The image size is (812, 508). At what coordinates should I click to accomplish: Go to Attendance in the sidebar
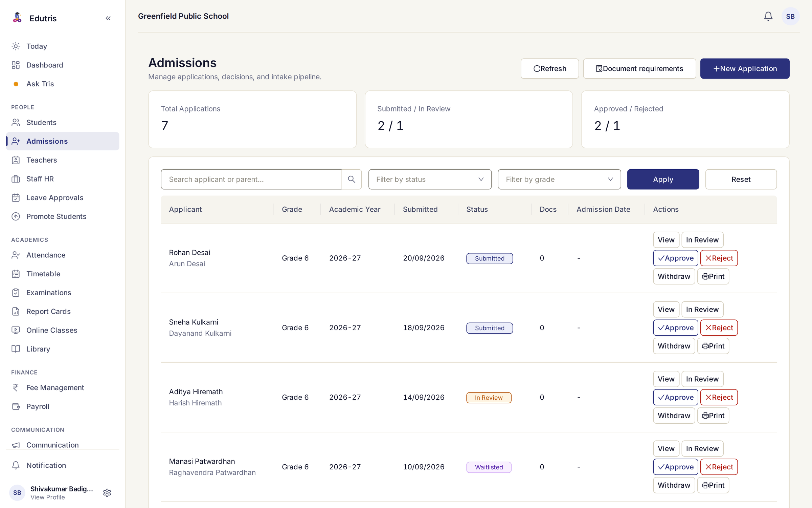click(x=63, y=255)
